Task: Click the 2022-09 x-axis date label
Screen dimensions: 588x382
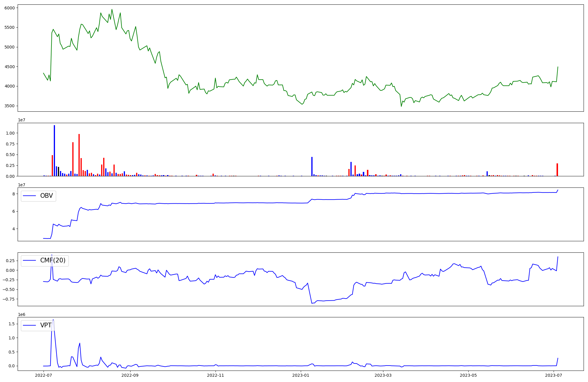Action: [130, 375]
